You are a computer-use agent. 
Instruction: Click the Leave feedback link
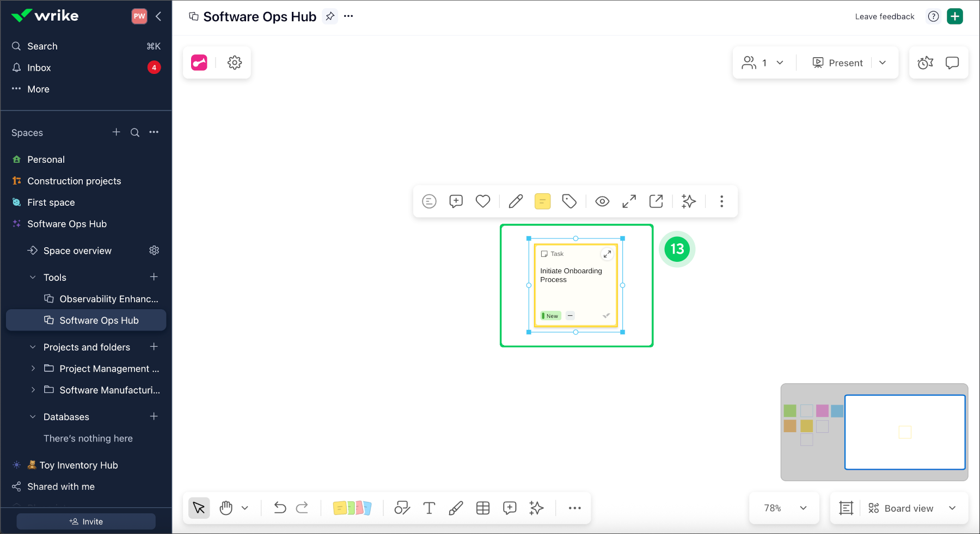(885, 16)
